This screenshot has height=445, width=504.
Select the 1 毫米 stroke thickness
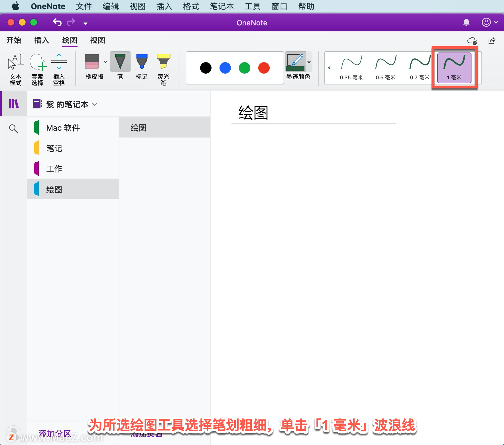(454, 68)
